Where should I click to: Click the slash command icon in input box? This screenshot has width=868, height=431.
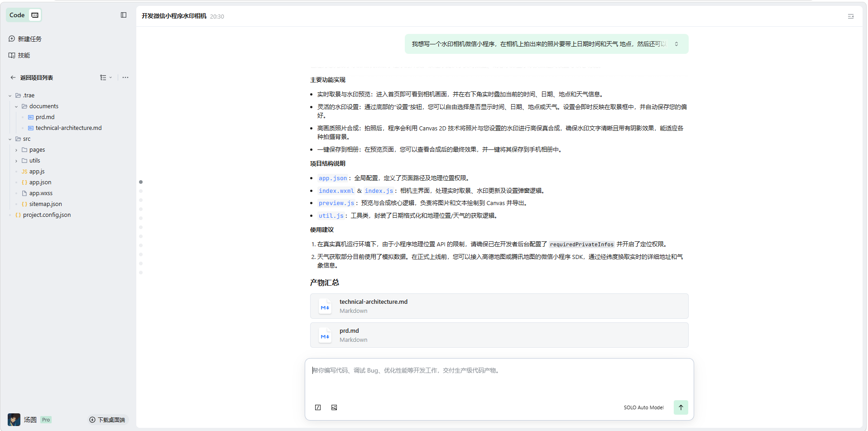coord(318,407)
